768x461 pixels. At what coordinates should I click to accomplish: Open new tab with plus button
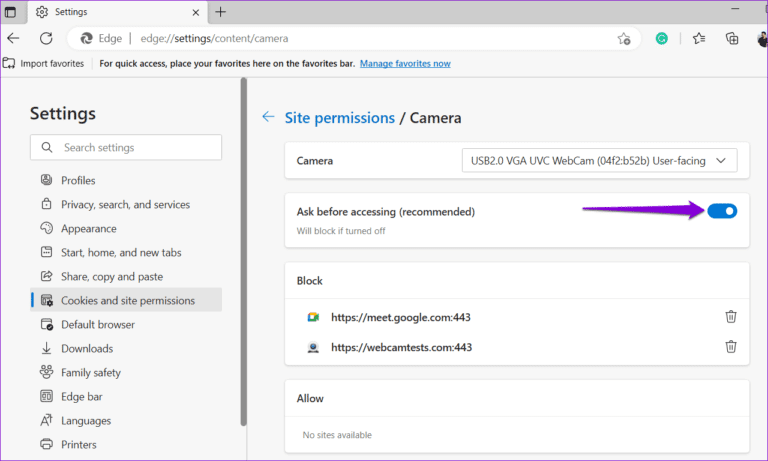coord(220,12)
